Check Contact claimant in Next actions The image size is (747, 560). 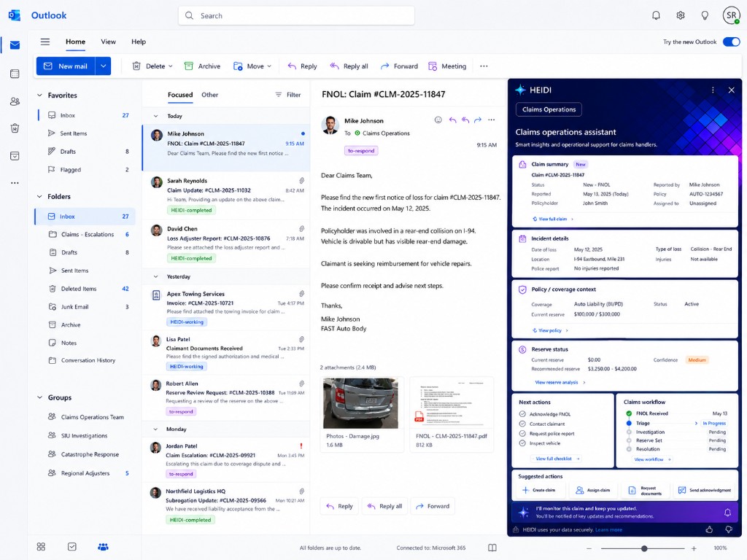point(522,424)
